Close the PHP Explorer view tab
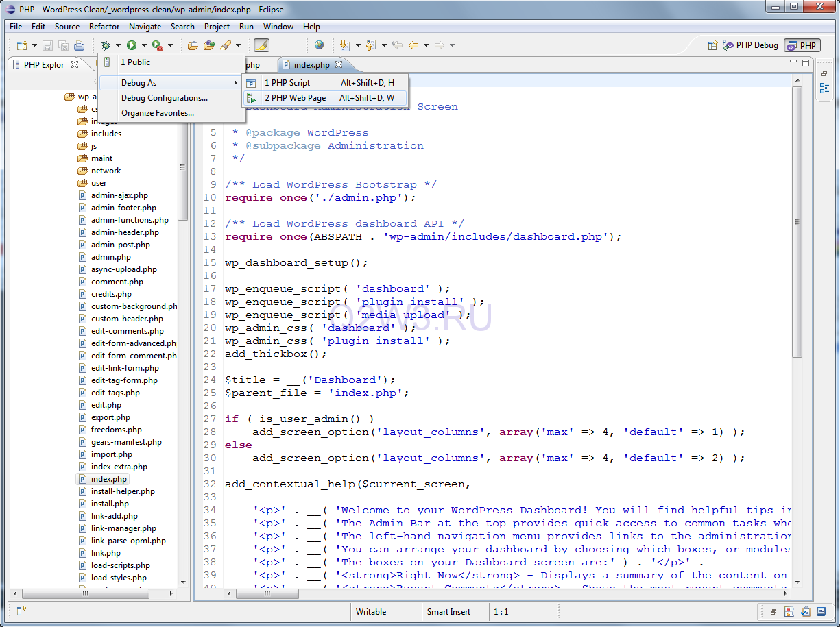840x627 pixels. coord(75,64)
